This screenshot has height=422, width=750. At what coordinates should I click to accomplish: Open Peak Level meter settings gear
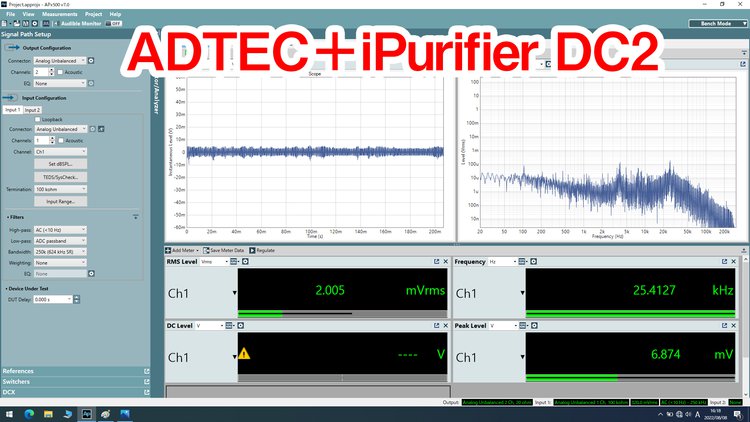(534, 326)
